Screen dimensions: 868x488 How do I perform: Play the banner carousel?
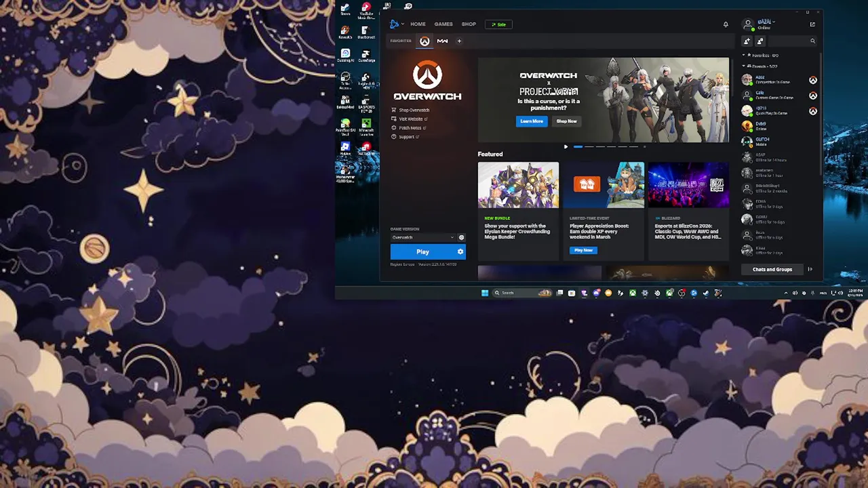point(566,146)
